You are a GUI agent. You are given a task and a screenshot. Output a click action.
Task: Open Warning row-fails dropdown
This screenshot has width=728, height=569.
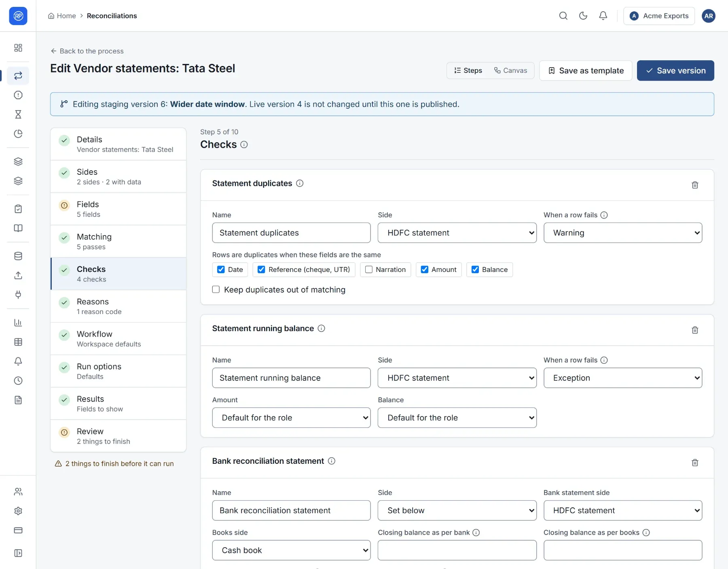click(x=623, y=233)
